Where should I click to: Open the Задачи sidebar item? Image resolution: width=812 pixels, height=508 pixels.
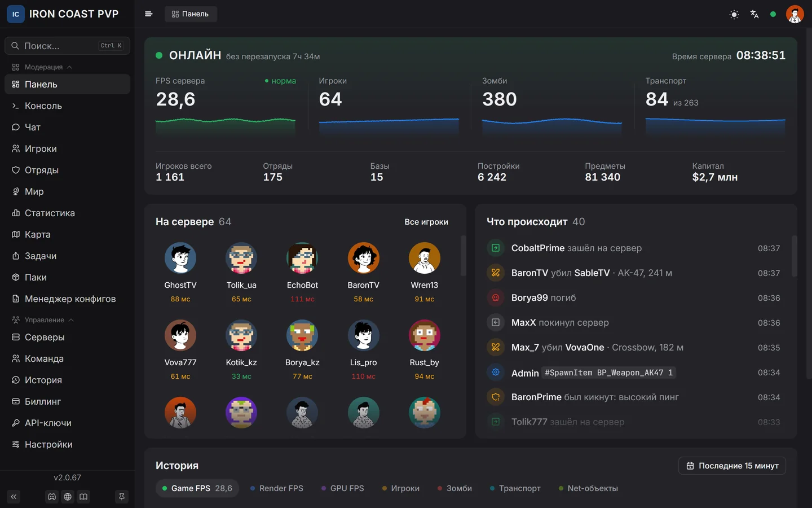67,256
